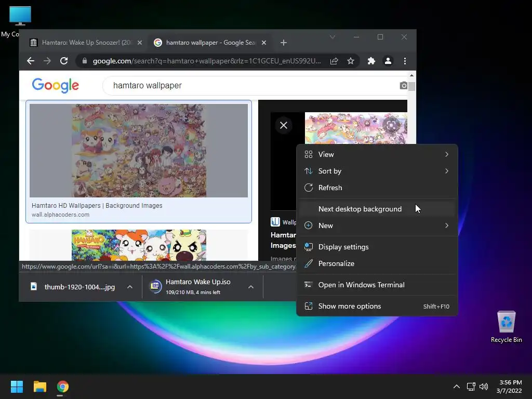Open the Chrome three-dot menu
The width and height of the screenshot is (532, 399).
(x=405, y=61)
